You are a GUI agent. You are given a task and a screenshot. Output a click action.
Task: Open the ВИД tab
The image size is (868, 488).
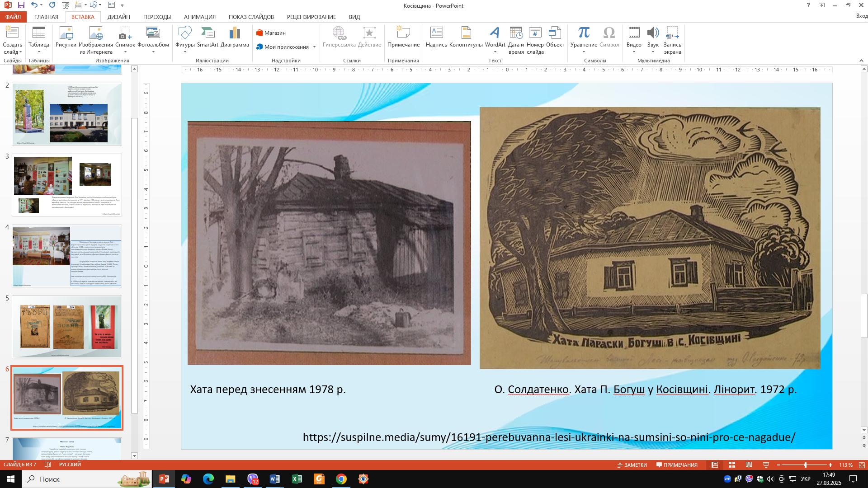coord(354,17)
